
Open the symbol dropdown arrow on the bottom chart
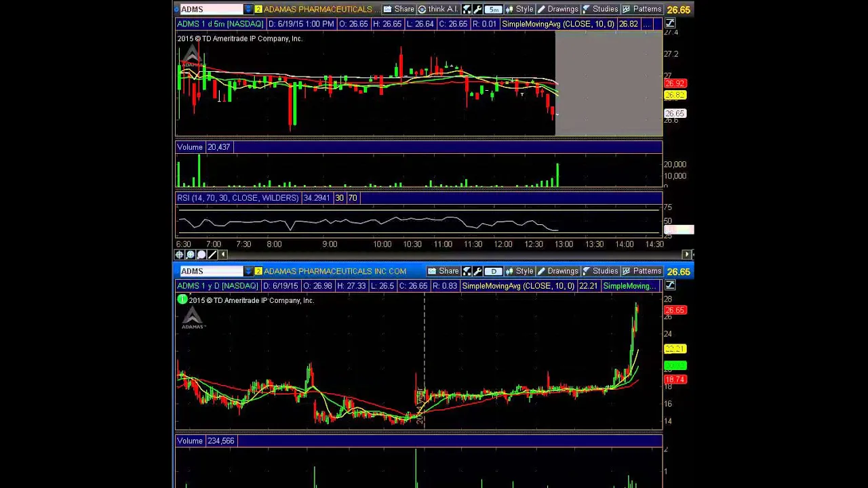pyautogui.click(x=248, y=271)
